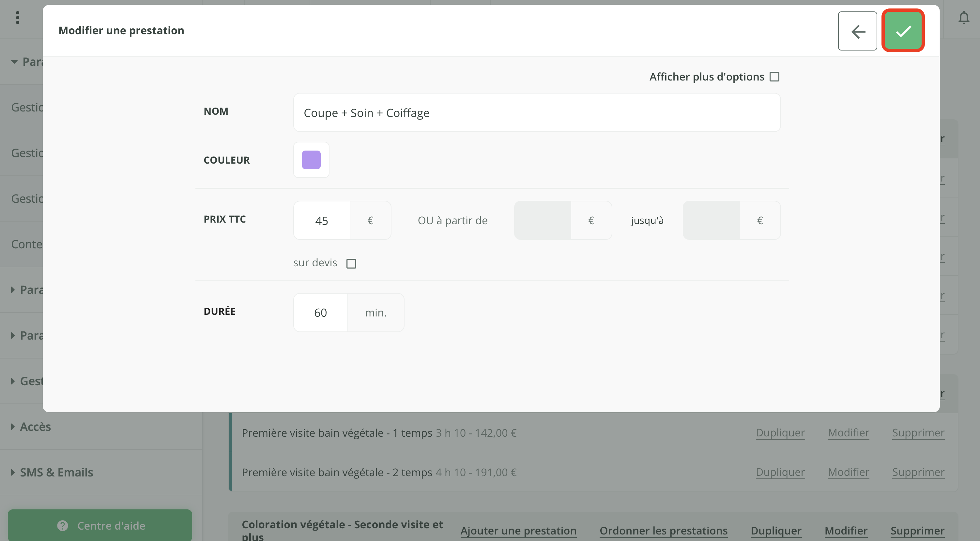Enable the Afficher plus d'options checkbox

point(774,76)
